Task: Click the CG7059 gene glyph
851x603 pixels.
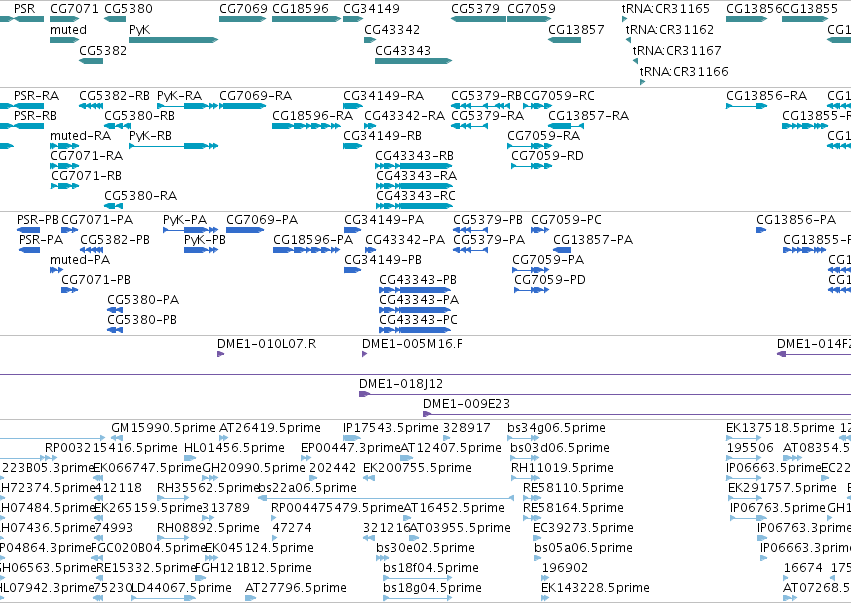Action: pyautogui.click(x=529, y=19)
